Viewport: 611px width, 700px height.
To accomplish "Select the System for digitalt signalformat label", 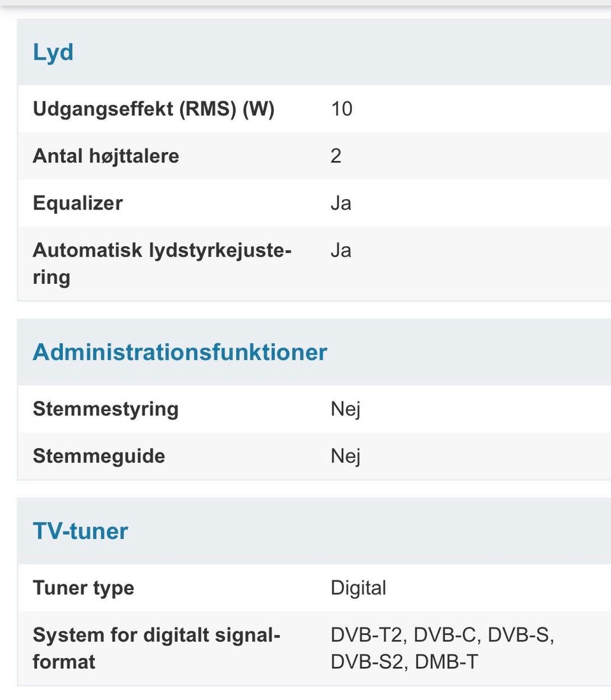I will pos(157,648).
